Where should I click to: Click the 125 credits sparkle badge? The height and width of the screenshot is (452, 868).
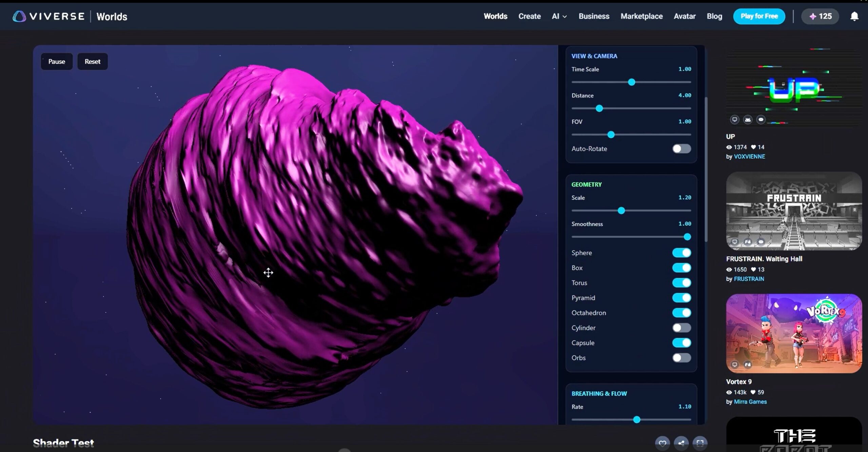click(820, 16)
